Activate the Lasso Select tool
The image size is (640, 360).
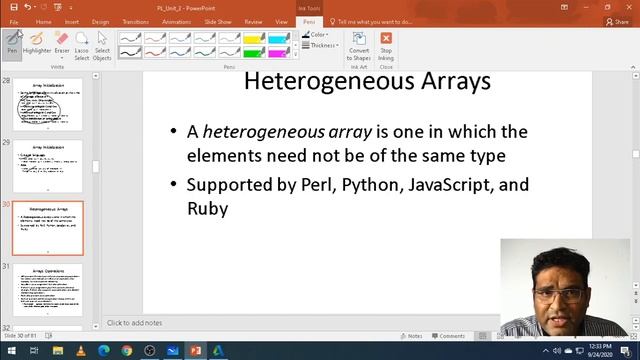82,46
